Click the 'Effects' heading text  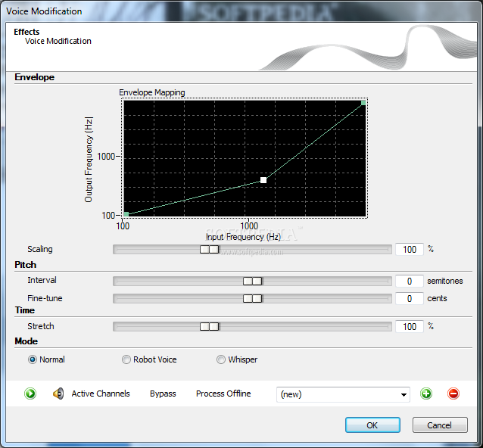(x=26, y=32)
